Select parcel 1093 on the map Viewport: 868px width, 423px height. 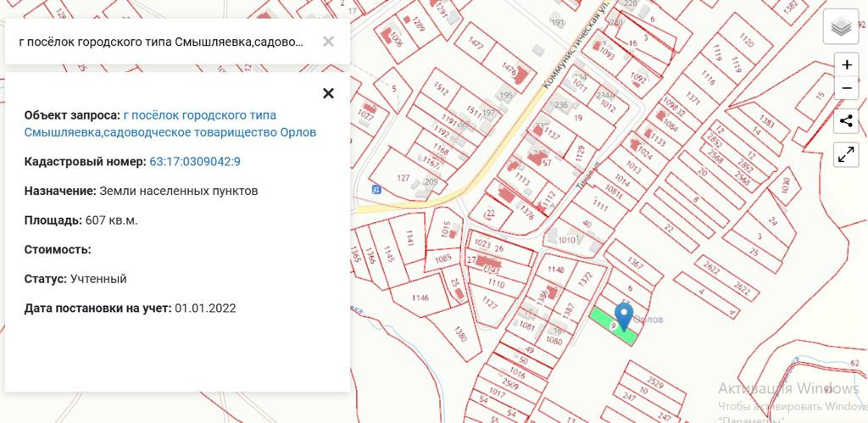[607, 55]
